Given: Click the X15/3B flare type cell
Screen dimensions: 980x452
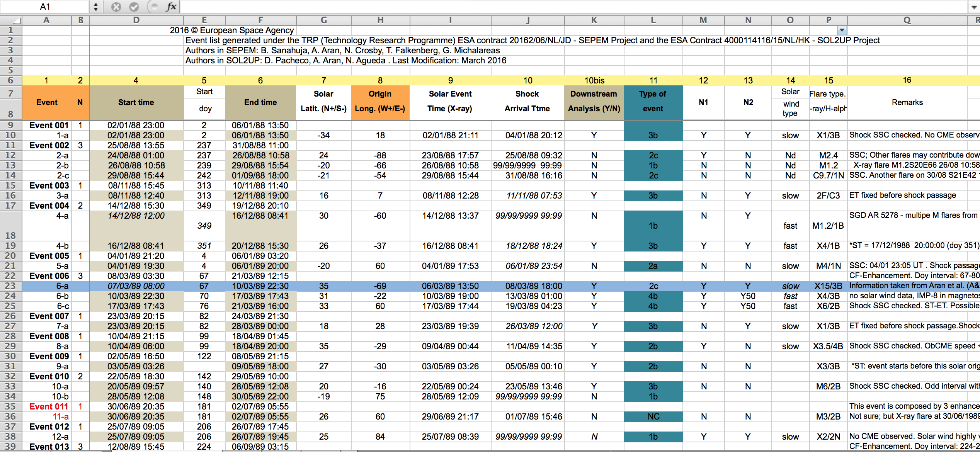Looking at the screenshot, I should pyautogui.click(x=828, y=286).
